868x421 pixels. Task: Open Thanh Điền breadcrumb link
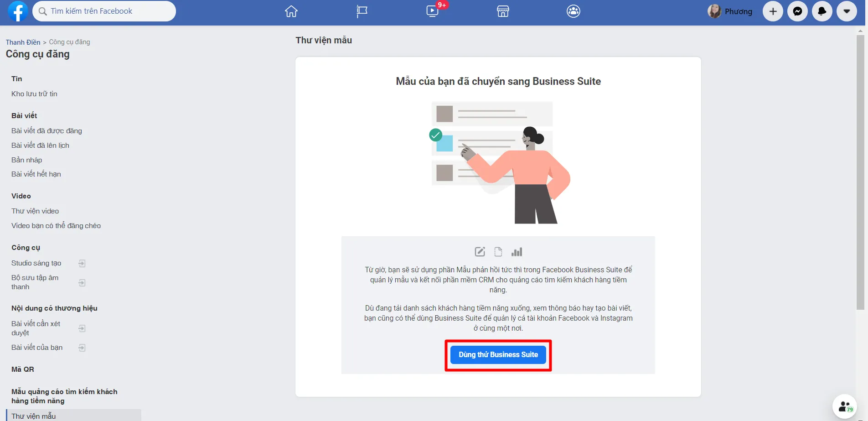click(23, 42)
